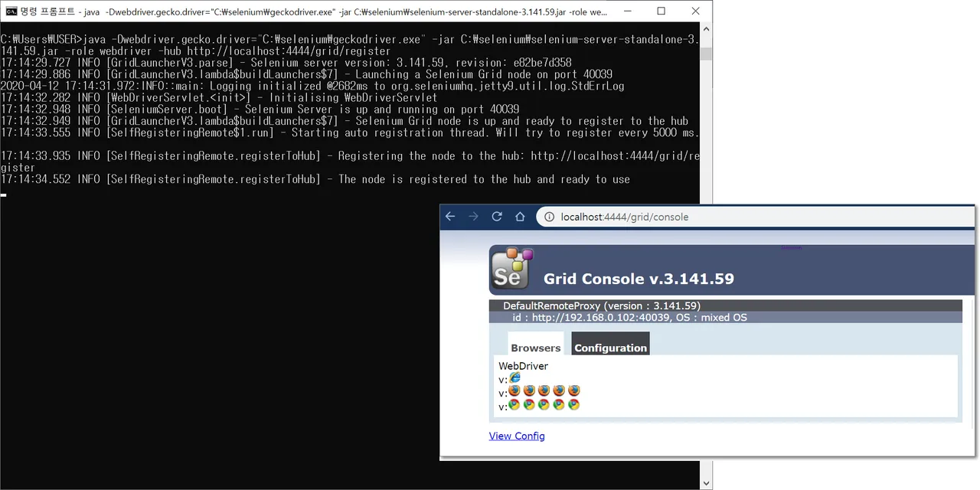Minimize the command prompt window
The height and width of the screenshot is (490, 980).
click(627, 11)
